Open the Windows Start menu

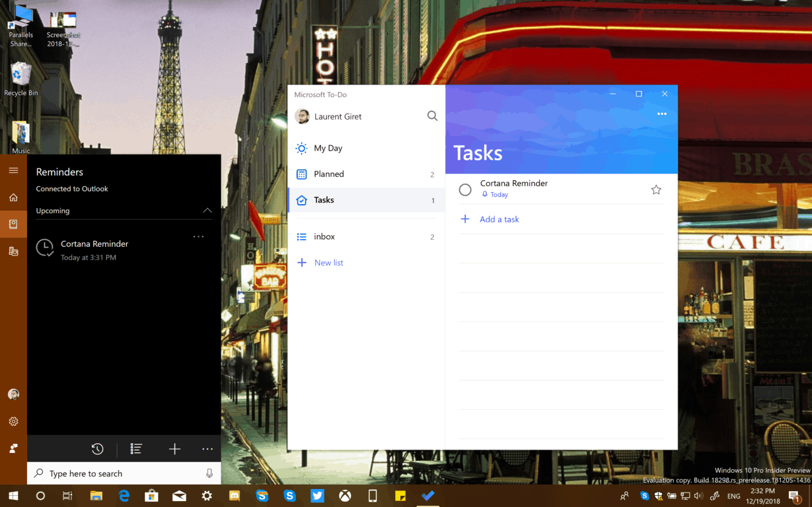13,496
